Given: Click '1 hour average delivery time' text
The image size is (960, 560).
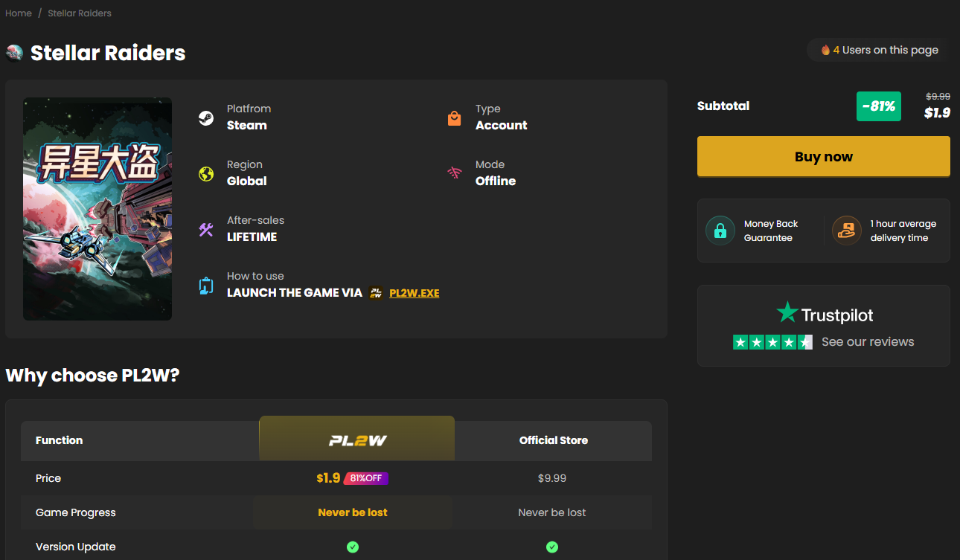Looking at the screenshot, I should click(x=903, y=231).
